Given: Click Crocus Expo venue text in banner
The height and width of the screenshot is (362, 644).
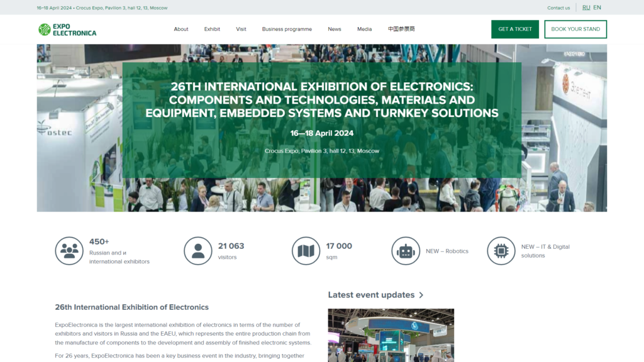Looking at the screenshot, I should click(322, 151).
